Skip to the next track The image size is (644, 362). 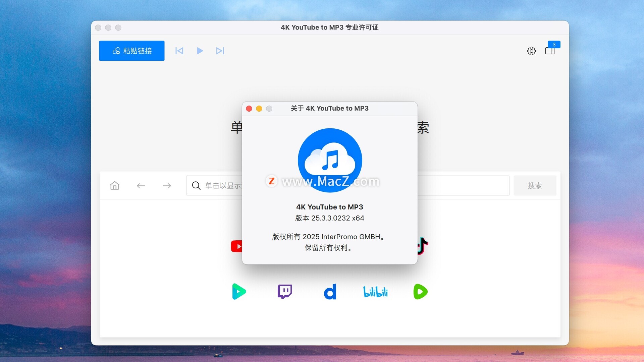pyautogui.click(x=220, y=51)
